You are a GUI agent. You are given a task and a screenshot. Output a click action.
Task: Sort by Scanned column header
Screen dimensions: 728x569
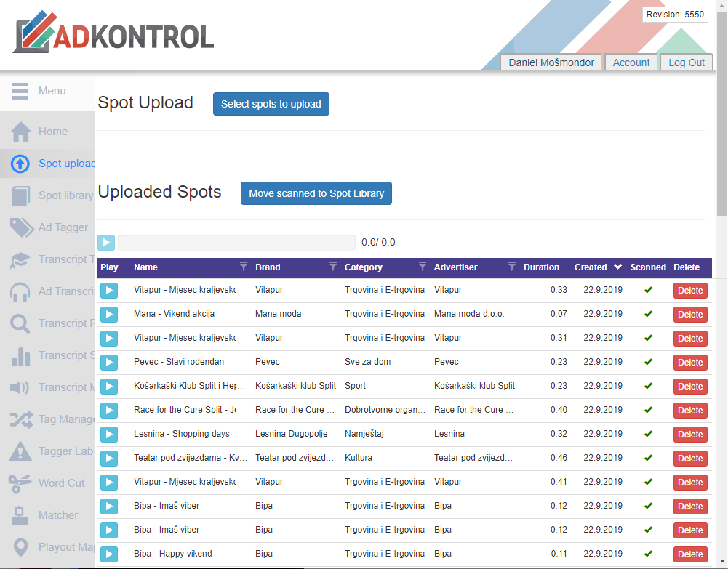[x=648, y=267]
